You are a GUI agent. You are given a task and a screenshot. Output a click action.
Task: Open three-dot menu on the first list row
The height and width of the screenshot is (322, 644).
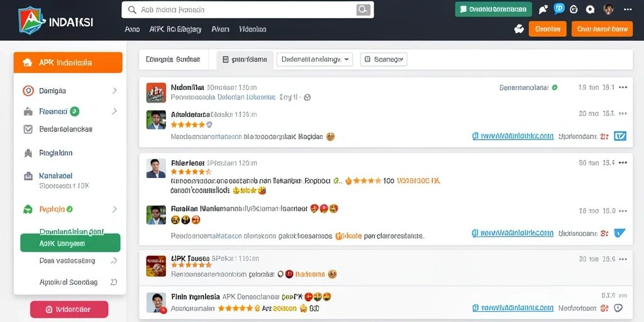point(623,87)
